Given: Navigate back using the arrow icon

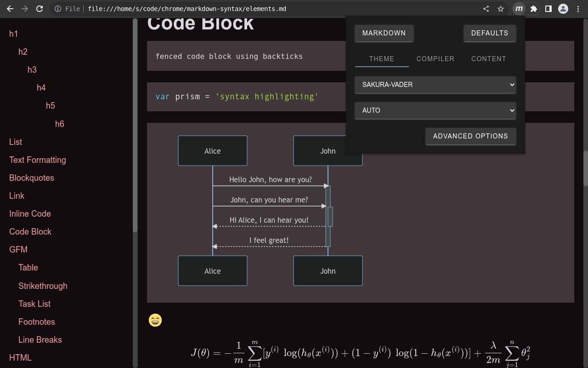Looking at the screenshot, I should [x=10, y=8].
